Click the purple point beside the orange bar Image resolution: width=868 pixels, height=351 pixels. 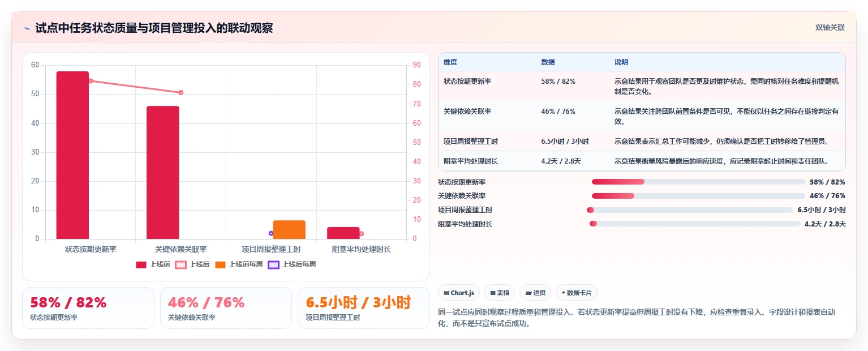point(271,233)
